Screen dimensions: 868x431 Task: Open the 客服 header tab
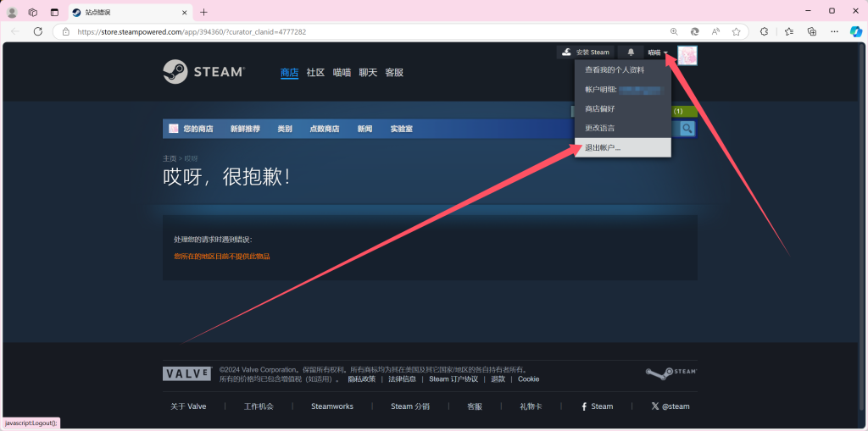click(394, 73)
